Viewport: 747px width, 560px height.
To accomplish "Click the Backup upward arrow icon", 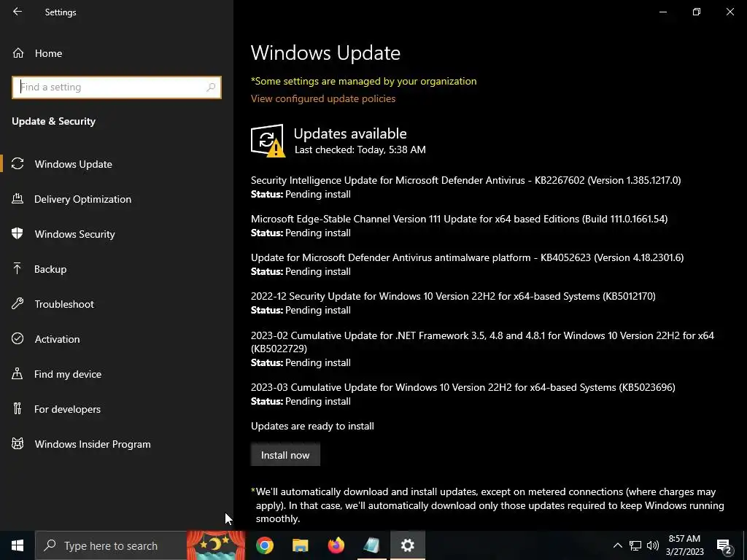I will click(18, 269).
